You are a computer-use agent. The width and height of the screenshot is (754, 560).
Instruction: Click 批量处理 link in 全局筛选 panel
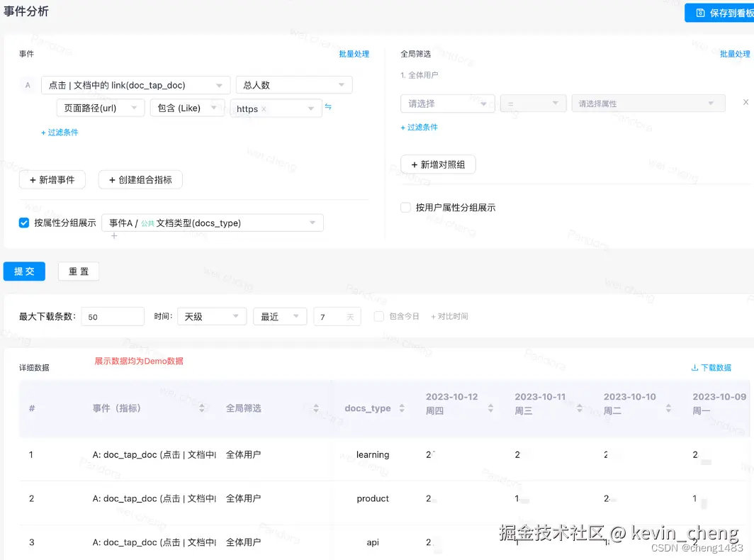coord(735,54)
